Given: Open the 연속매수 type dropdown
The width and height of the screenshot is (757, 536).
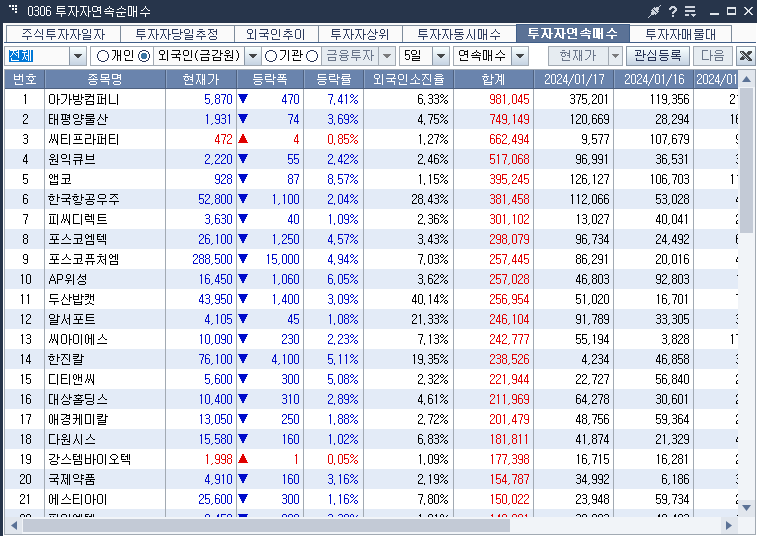Looking at the screenshot, I should [520, 56].
